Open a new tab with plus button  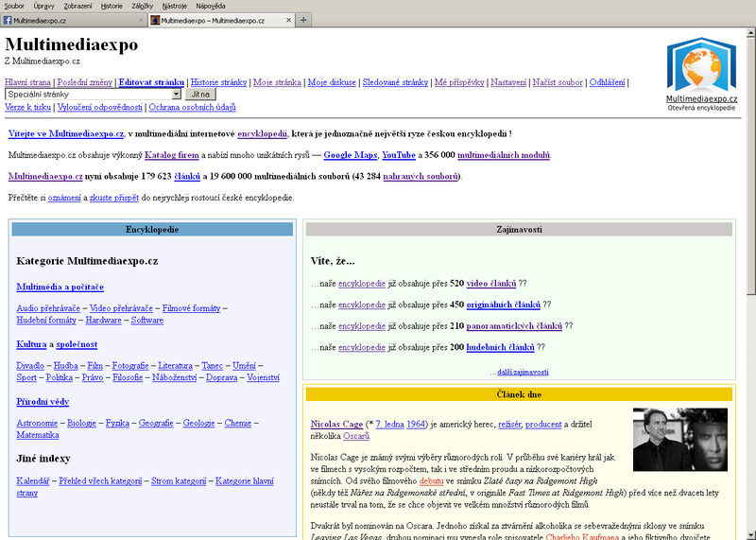[303, 20]
